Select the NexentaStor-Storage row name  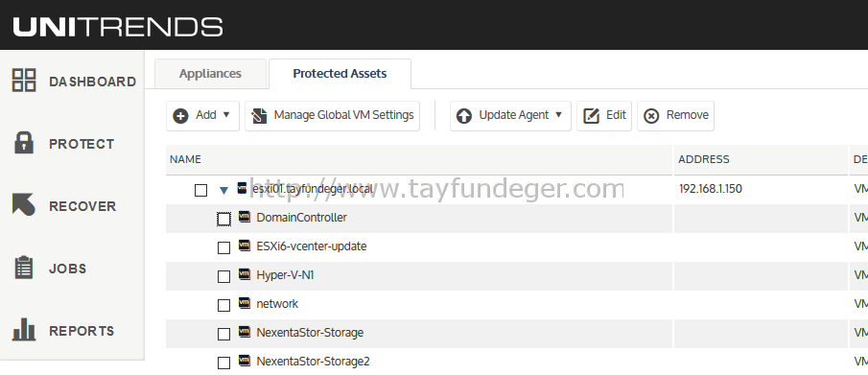click(310, 333)
